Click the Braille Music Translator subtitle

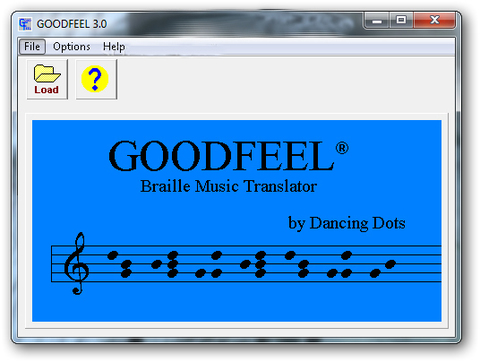pyautogui.click(x=228, y=186)
